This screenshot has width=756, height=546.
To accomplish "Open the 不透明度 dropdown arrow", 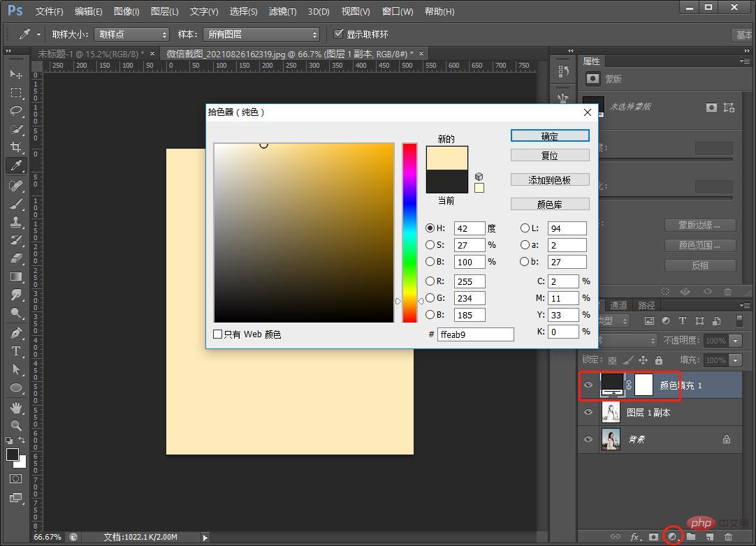I will point(735,340).
